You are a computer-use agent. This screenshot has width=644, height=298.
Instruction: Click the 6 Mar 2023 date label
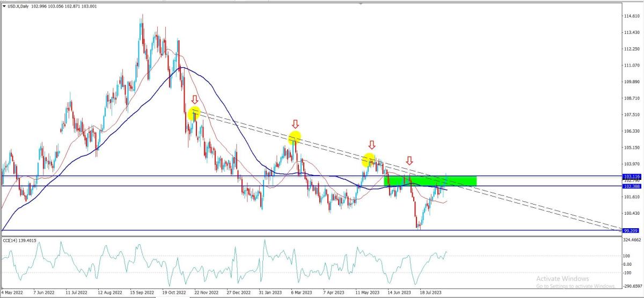pos(301,294)
